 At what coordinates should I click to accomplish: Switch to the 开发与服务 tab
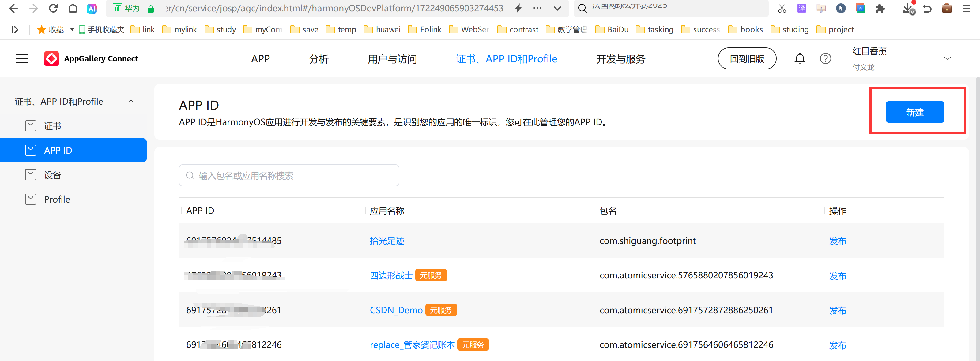pos(620,59)
